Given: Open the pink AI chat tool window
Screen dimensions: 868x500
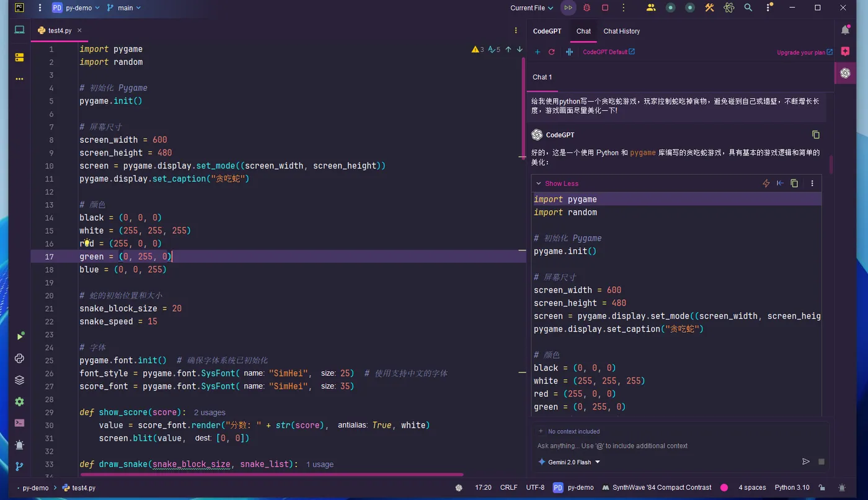Looking at the screenshot, I should (845, 51).
